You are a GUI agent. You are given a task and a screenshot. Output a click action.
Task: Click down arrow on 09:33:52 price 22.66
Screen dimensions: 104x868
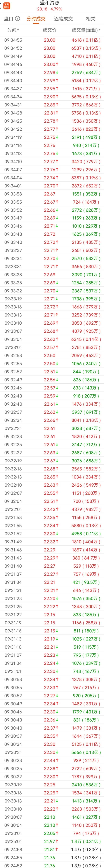[57, 210]
